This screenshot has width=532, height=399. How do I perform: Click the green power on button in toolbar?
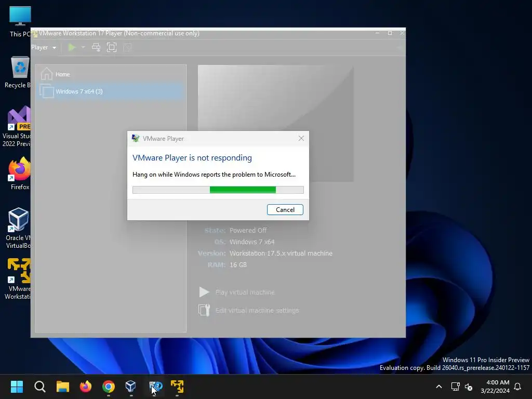pyautogui.click(x=72, y=47)
